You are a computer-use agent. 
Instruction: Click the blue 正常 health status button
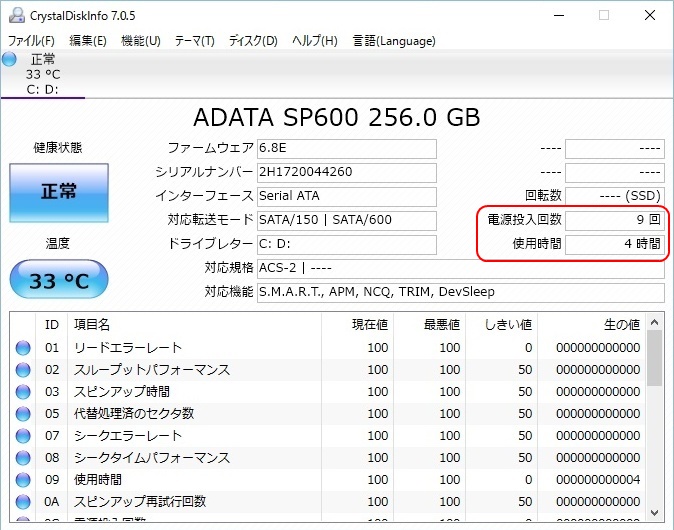tap(58, 191)
